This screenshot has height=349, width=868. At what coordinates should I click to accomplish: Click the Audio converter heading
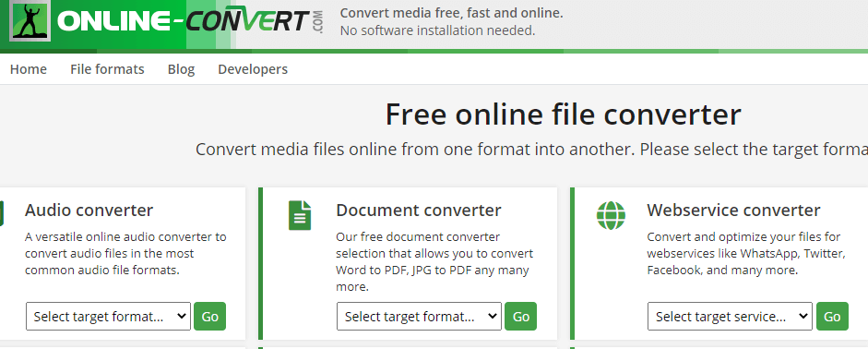(89, 211)
